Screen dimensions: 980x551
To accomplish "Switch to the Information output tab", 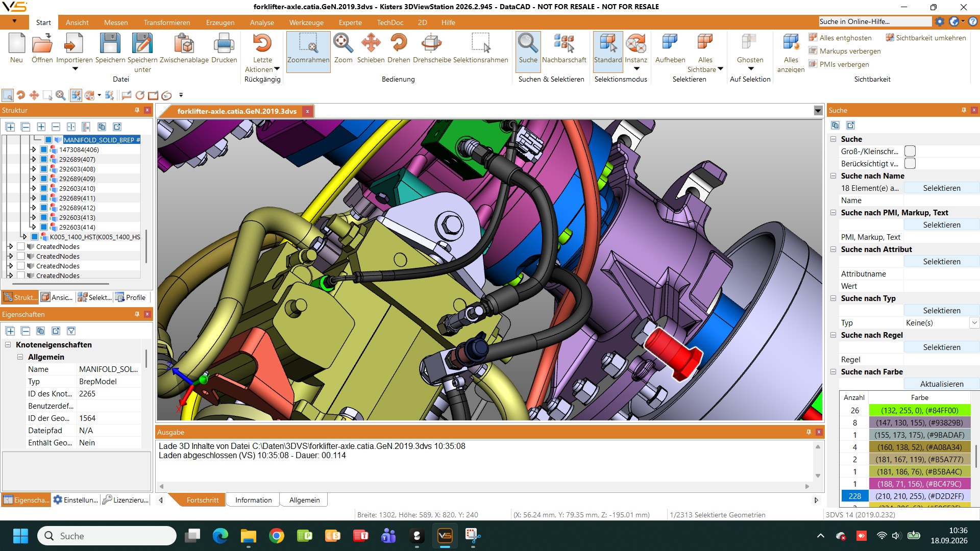I will (x=253, y=500).
